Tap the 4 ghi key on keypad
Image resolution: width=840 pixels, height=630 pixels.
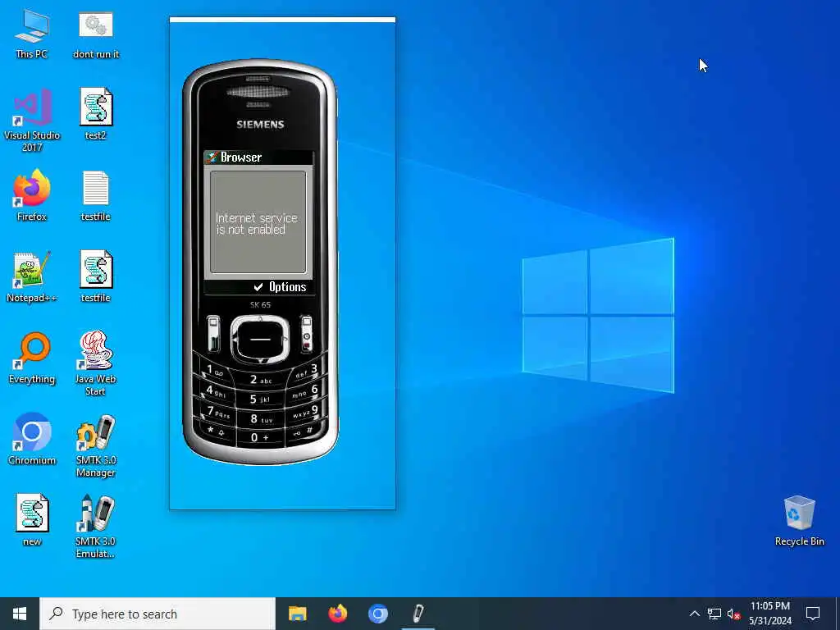pyautogui.click(x=216, y=391)
